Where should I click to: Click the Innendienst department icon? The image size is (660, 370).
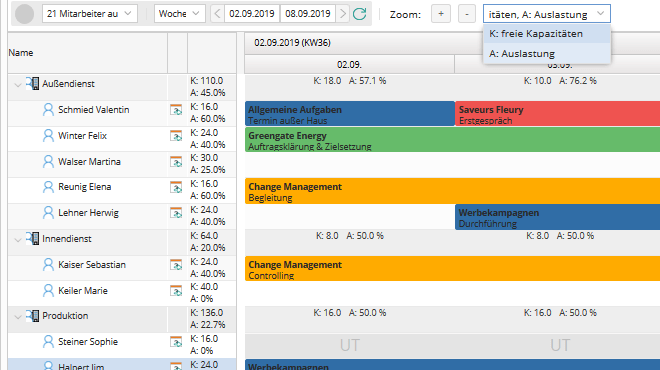[x=32, y=239]
